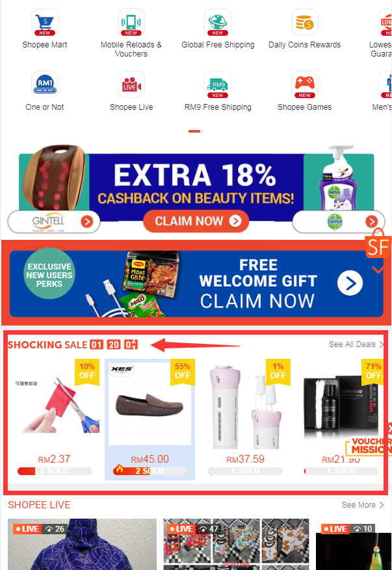Open the One or Not RM1 icon
This screenshot has height=570, width=392.
[45, 84]
